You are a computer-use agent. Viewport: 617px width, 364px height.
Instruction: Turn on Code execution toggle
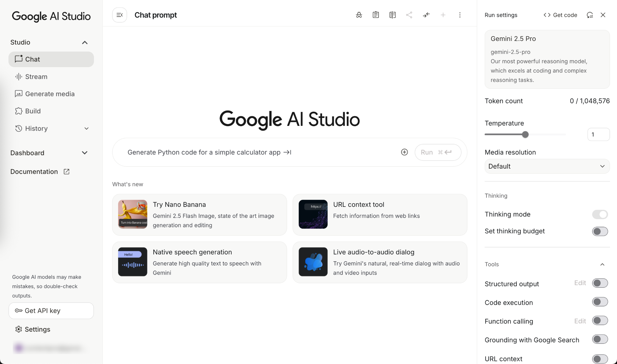point(600,302)
